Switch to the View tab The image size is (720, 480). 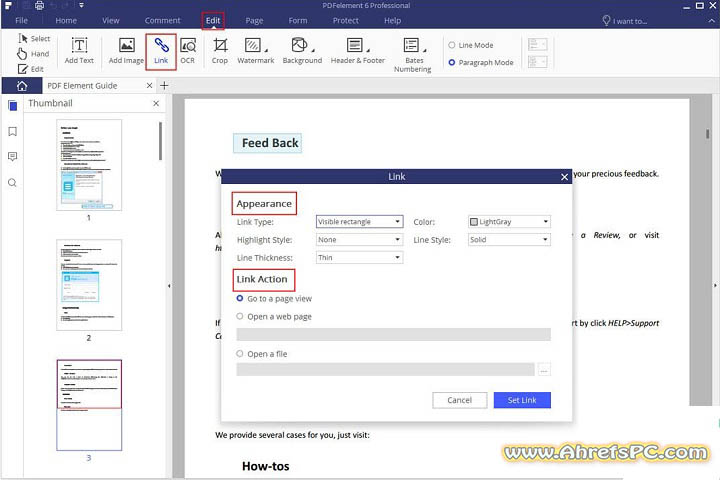(x=111, y=21)
